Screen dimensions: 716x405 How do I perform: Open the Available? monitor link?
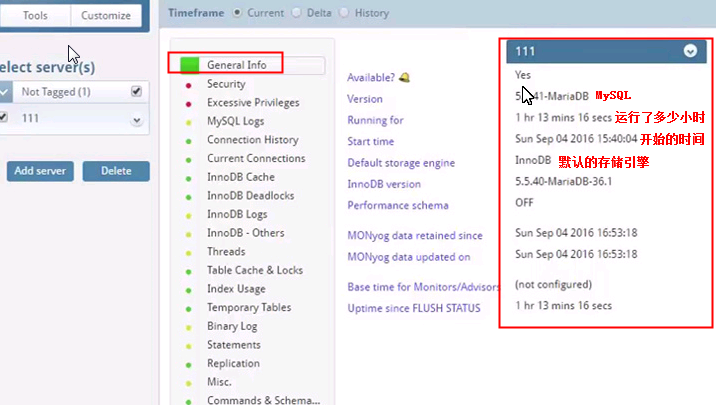(x=371, y=78)
